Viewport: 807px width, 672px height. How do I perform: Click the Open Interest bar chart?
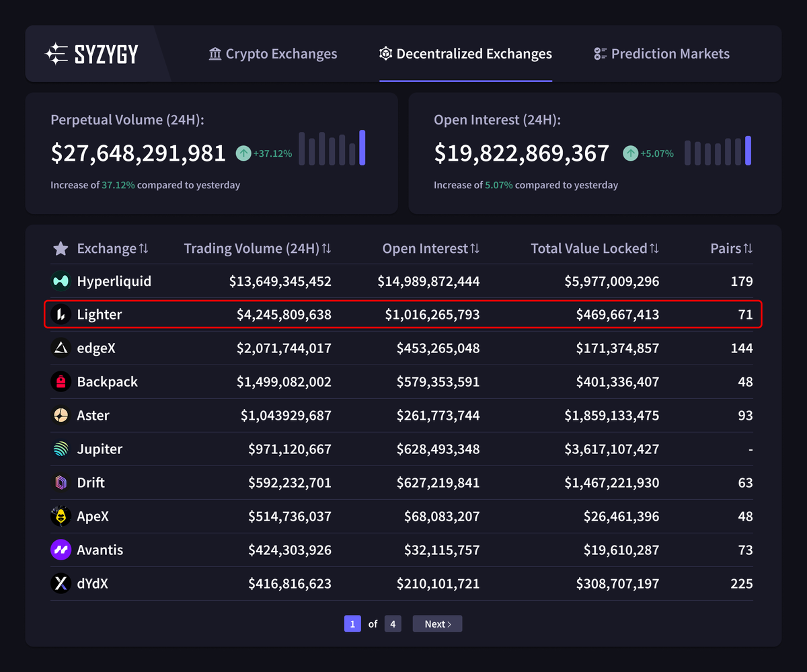(x=718, y=150)
